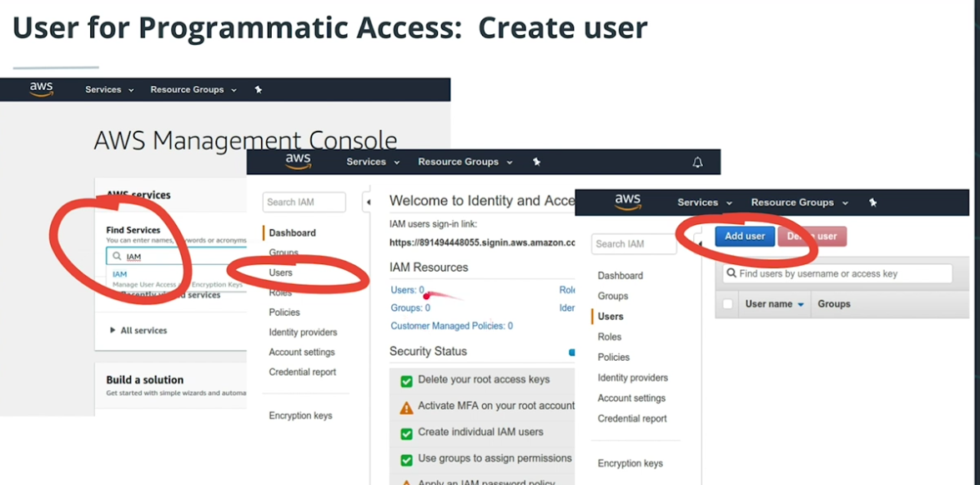
Task: Open Encryption keys in IAM Dashboard sidebar
Action: pyautogui.click(x=300, y=416)
